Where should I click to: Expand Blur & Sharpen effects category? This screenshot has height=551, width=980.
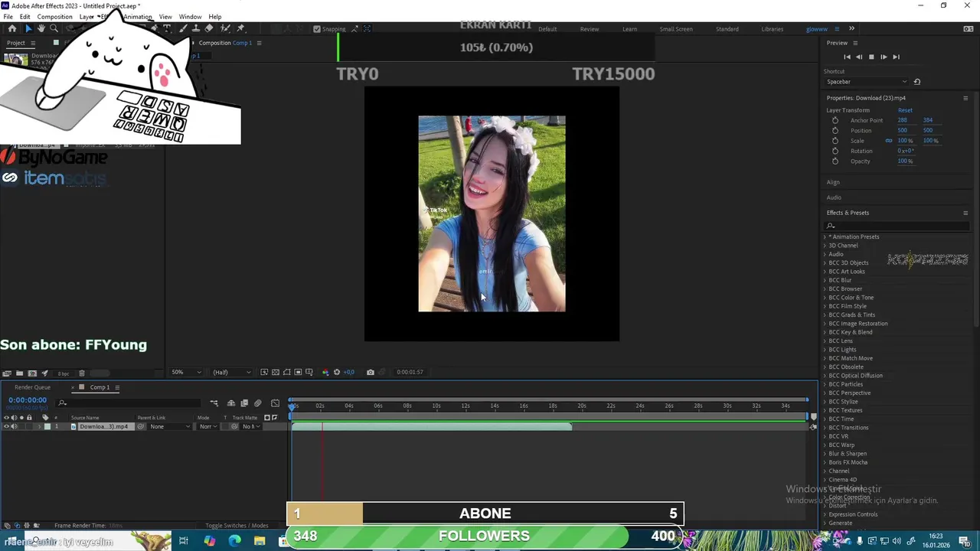(x=825, y=454)
